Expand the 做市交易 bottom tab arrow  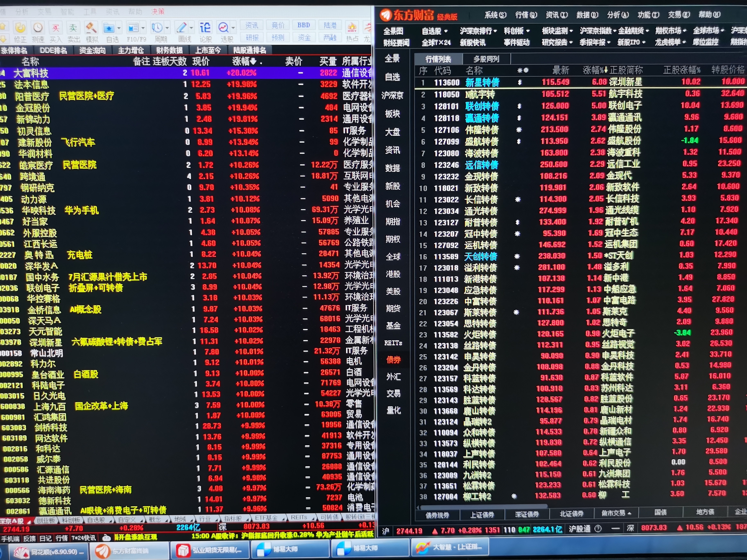pos(629,513)
